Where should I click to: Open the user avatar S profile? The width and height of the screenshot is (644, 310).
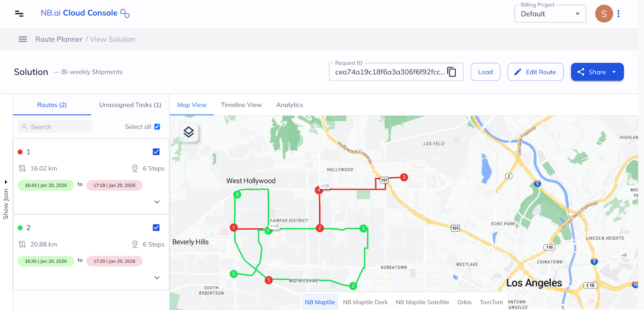point(604,14)
